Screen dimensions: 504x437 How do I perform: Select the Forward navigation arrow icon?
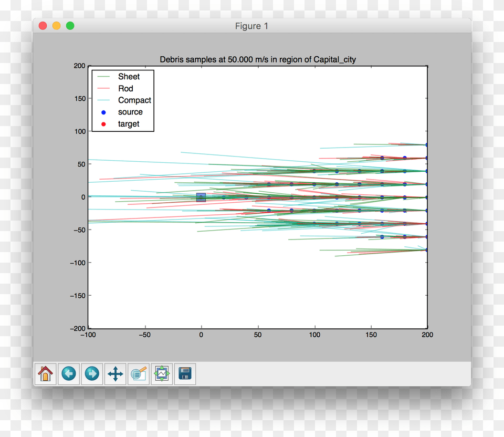point(91,374)
